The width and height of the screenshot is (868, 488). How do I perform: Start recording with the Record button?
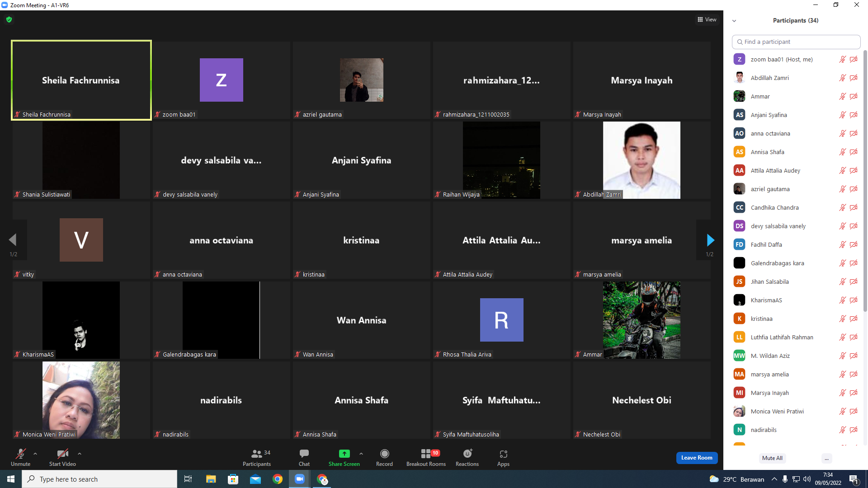pos(385,457)
